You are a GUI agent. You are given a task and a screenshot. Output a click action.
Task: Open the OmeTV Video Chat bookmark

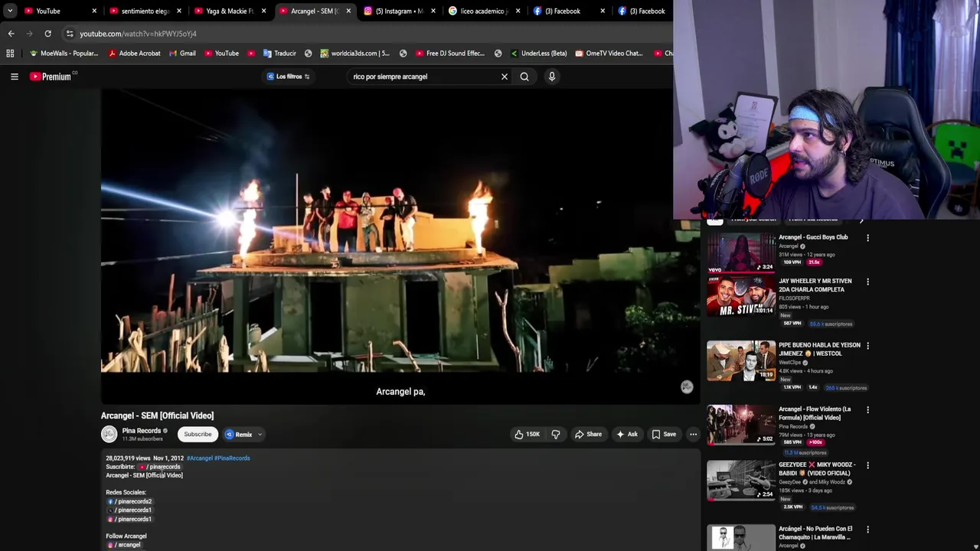(609, 54)
